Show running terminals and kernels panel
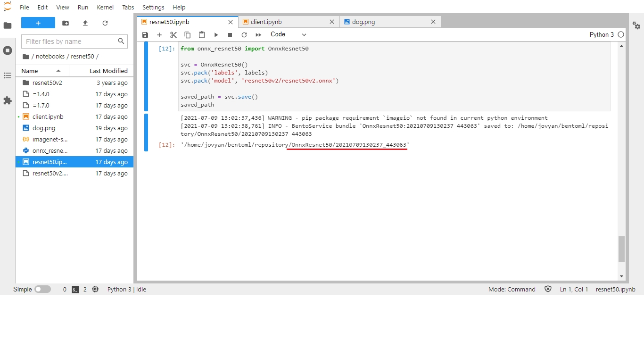The width and height of the screenshot is (644, 349). [8, 50]
